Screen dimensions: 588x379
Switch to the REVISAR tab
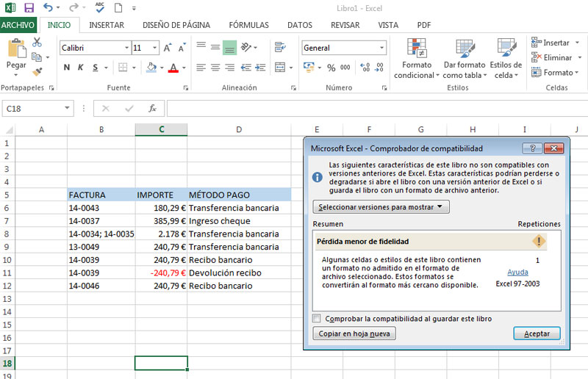pos(345,25)
